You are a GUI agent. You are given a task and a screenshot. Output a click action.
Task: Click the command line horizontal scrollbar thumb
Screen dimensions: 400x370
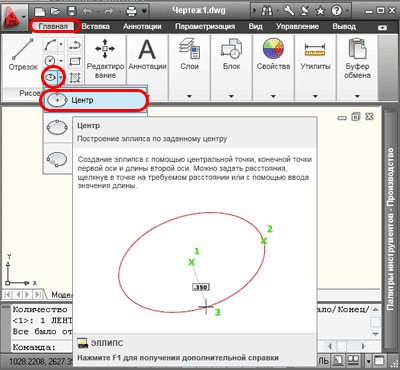tap(342, 347)
